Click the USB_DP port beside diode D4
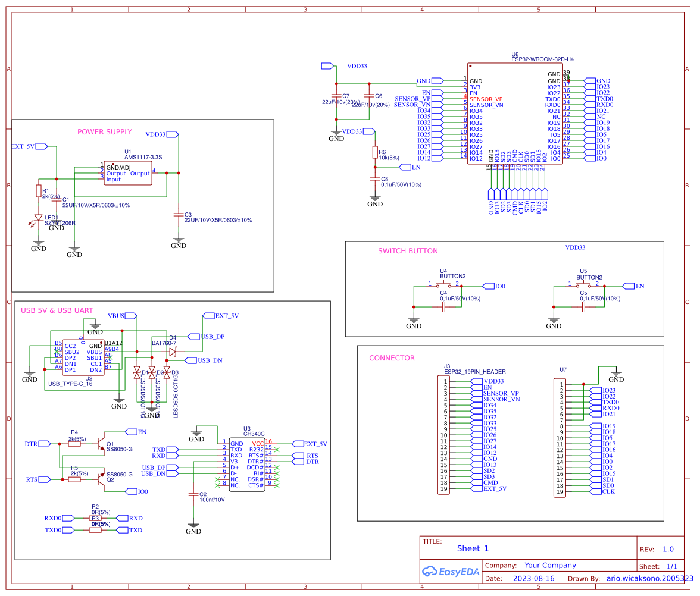The image size is (700, 596). coord(194,337)
